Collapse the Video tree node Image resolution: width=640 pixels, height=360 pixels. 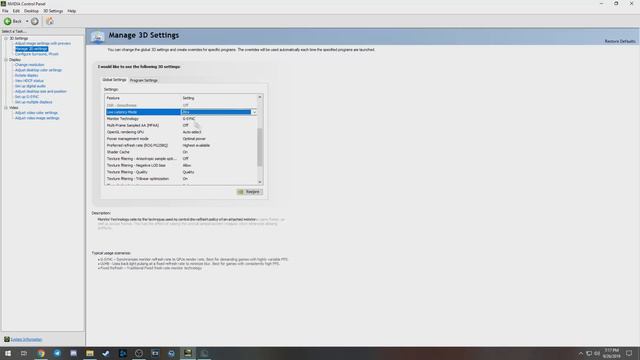[x=6, y=108]
